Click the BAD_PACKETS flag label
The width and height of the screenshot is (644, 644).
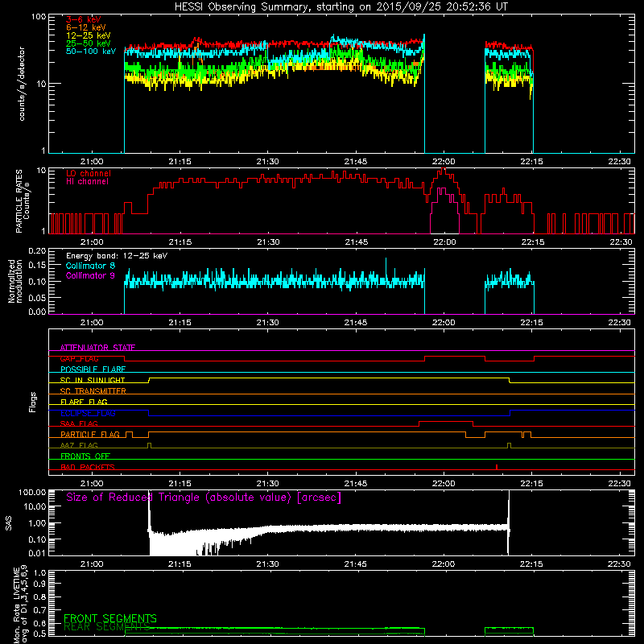pos(88,468)
